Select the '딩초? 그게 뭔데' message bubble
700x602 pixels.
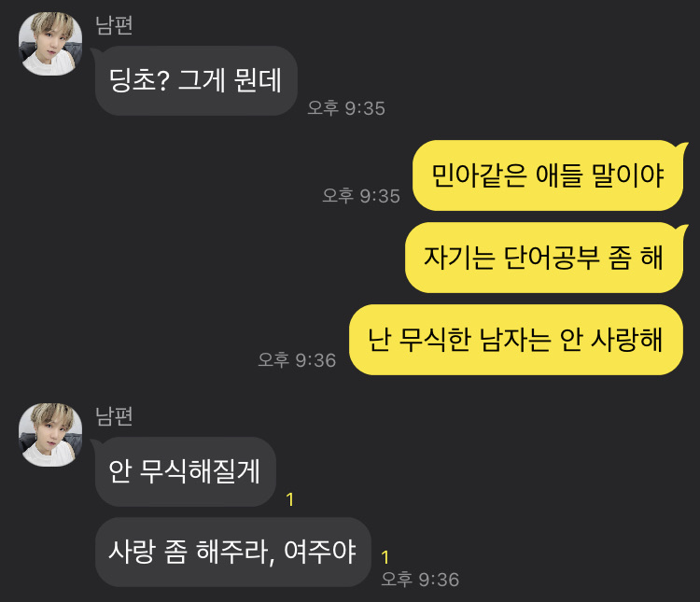pyautogui.click(x=196, y=81)
